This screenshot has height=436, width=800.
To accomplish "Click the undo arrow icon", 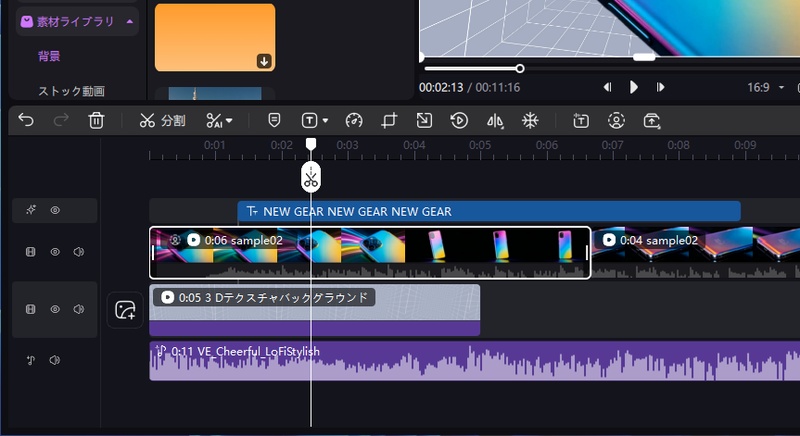I will 26,120.
